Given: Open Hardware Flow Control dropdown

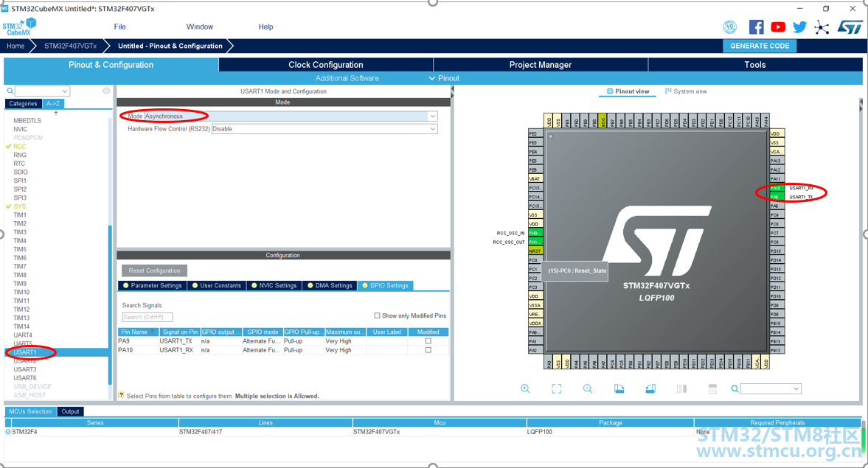Looking at the screenshot, I should 432,129.
